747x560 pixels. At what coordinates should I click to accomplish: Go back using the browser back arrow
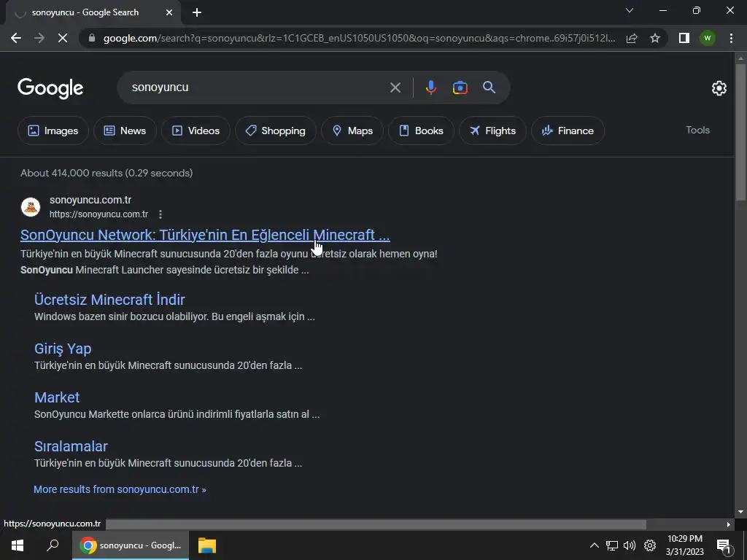coord(16,38)
